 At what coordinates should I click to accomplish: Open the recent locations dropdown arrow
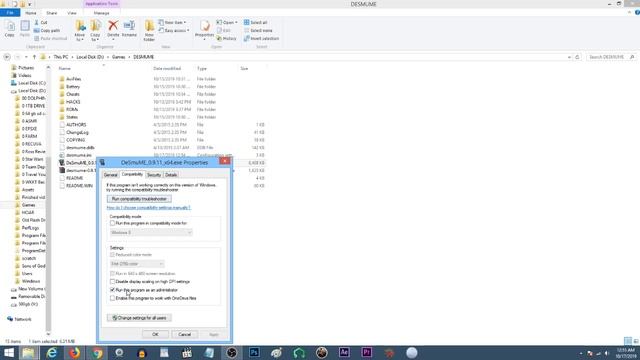[26, 57]
